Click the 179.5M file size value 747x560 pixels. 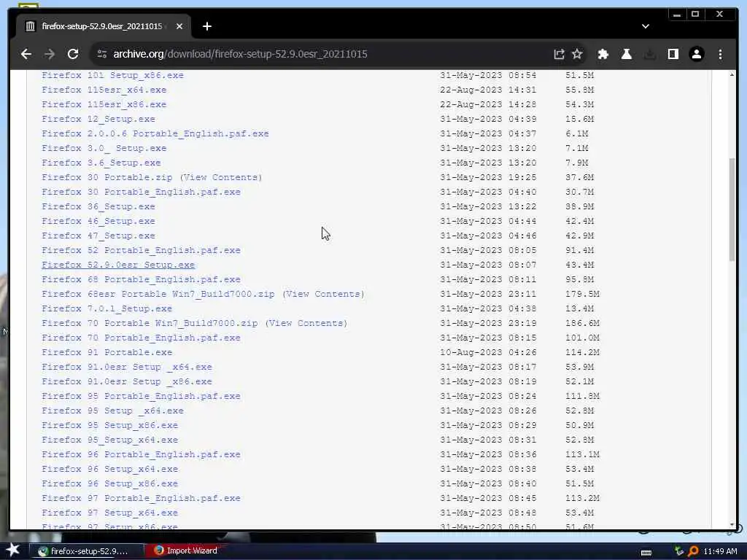582,294
